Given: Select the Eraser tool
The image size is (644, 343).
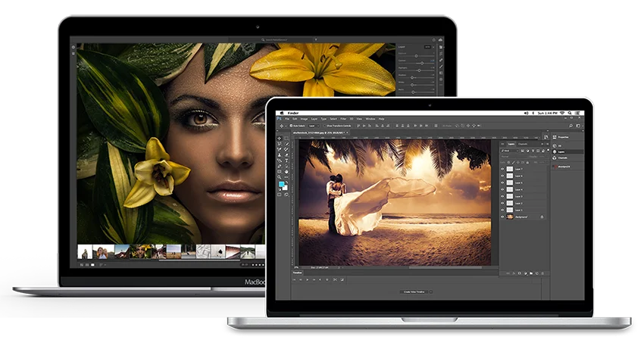Looking at the screenshot, I should 286,155.
